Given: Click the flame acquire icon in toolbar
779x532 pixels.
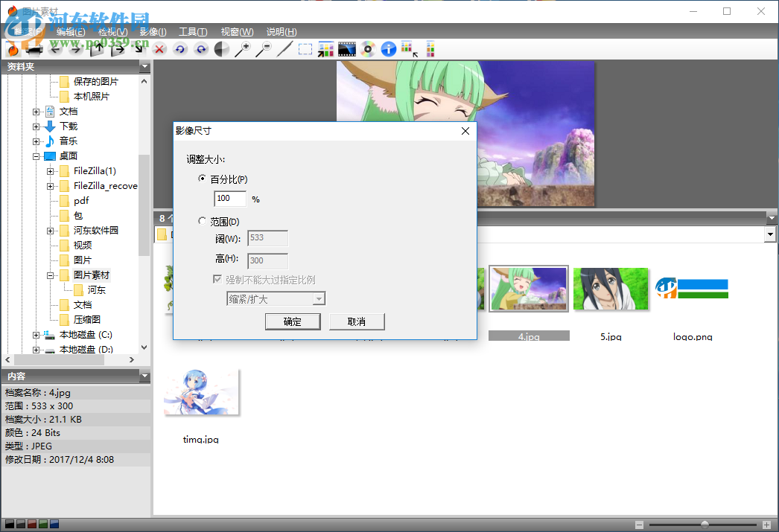Looking at the screenshot, I should (13, 49).
